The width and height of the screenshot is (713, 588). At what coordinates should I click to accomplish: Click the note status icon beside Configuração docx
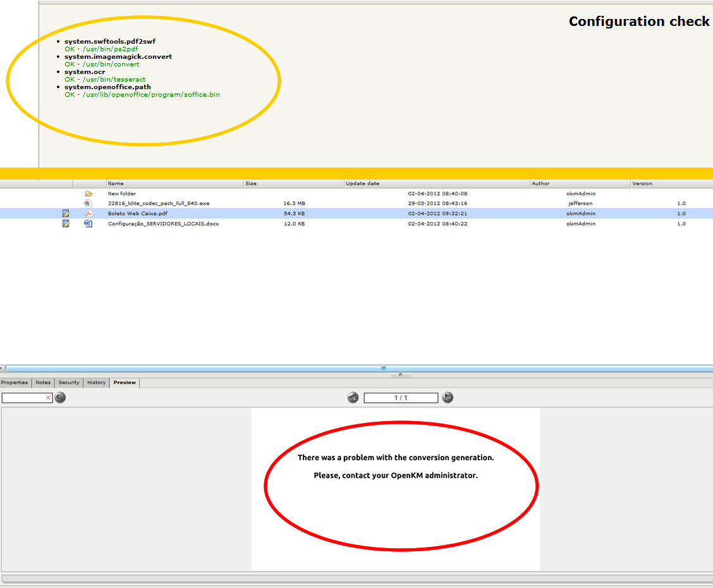pyautogui.click(x=66, y=224)
